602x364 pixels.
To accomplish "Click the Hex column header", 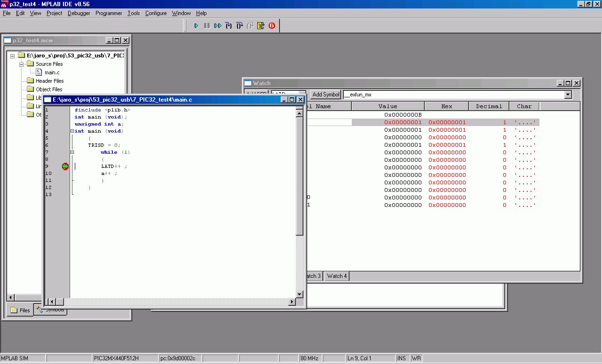I will 447,106.
